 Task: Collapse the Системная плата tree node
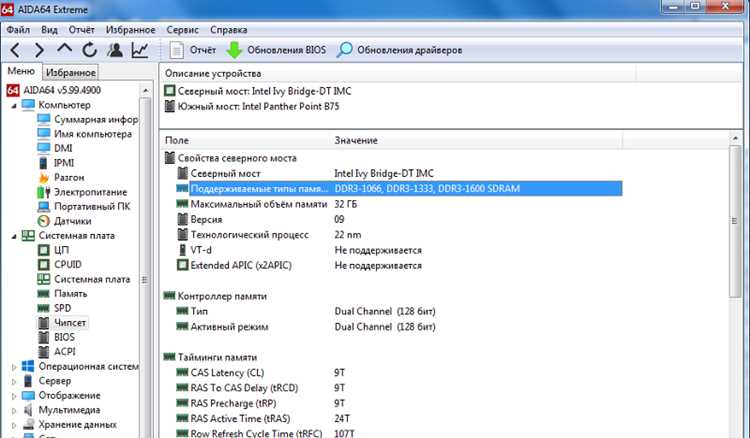14,236
